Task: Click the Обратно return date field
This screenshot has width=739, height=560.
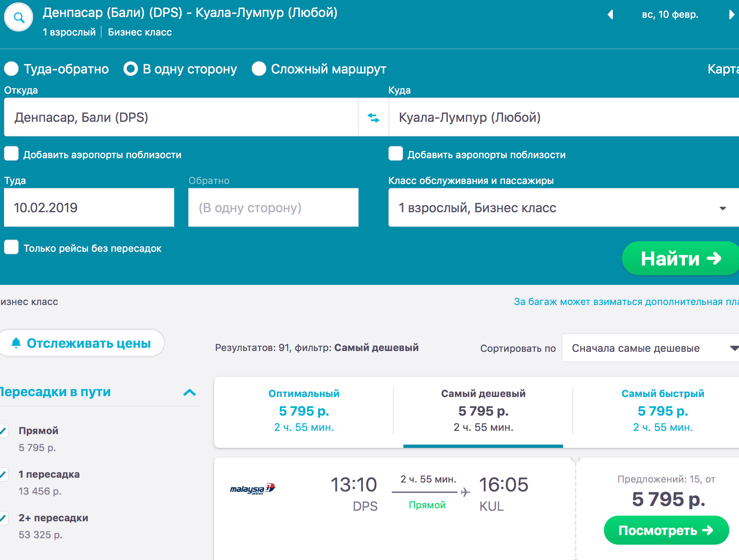Action: 273,207
